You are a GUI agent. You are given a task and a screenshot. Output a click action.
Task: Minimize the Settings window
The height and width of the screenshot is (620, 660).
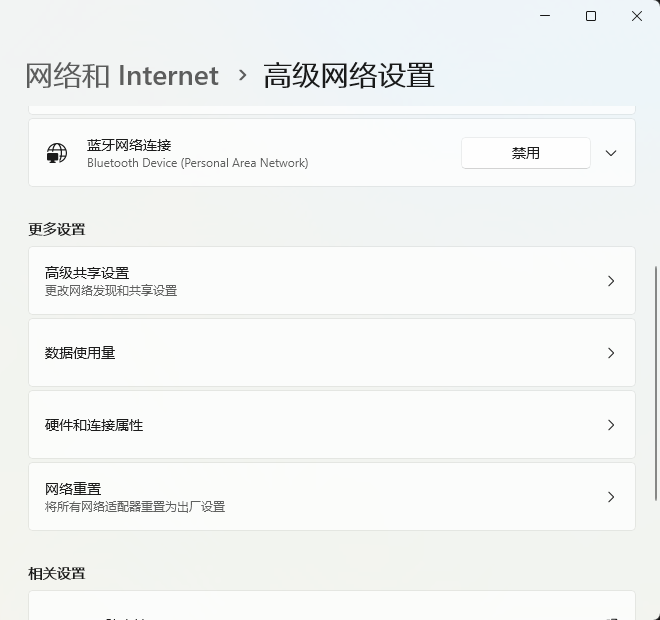(x=545, y=16)
